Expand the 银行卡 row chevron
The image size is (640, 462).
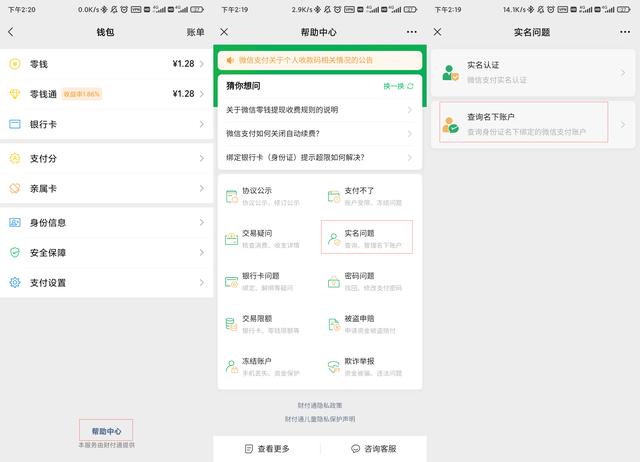pos(202,124)
